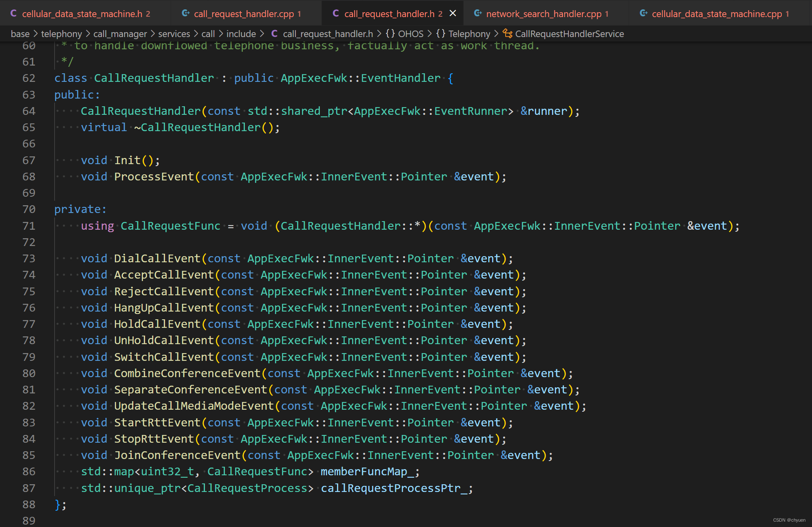Click the Telephony namespace braces icon
Image resolution: width=812 pixels, height=527 pixels.
(x=440, y=33)
